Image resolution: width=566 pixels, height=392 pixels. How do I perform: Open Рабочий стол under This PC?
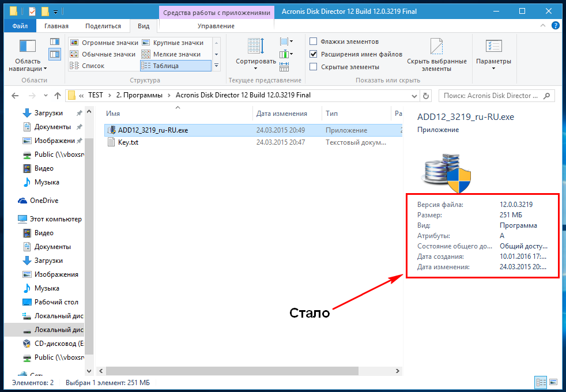[56, 301]
